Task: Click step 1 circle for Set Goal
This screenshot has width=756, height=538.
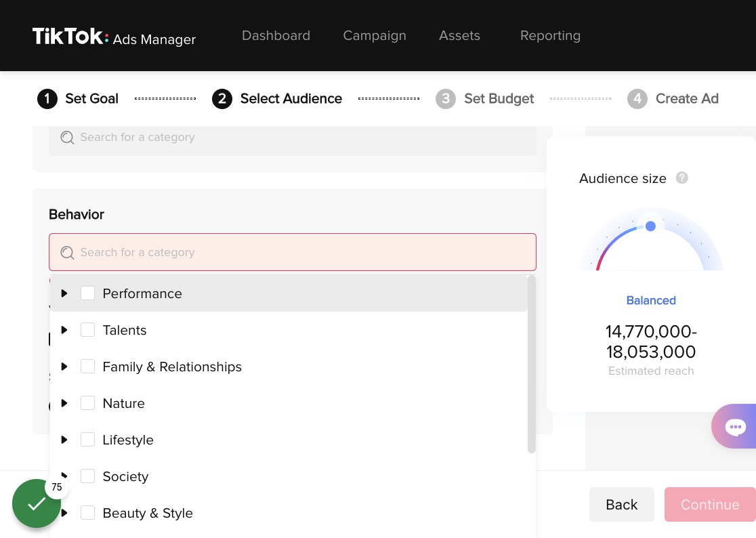Action: [x=47, y=99]
